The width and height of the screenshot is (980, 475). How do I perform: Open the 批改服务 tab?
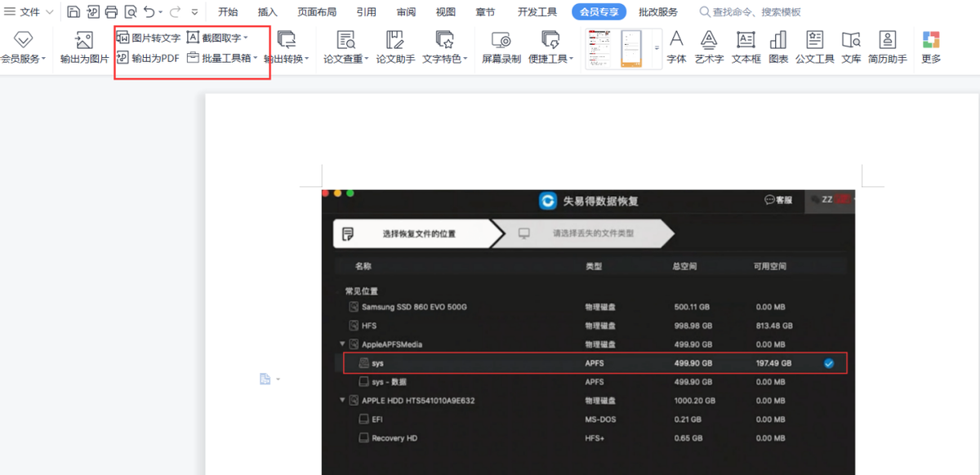click(658, 11)
